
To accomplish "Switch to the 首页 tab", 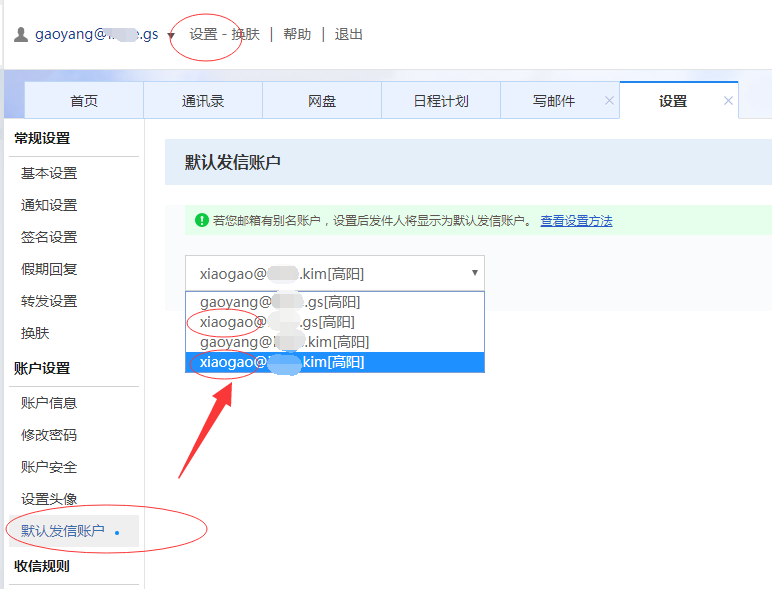I will (x=84, y=101).
